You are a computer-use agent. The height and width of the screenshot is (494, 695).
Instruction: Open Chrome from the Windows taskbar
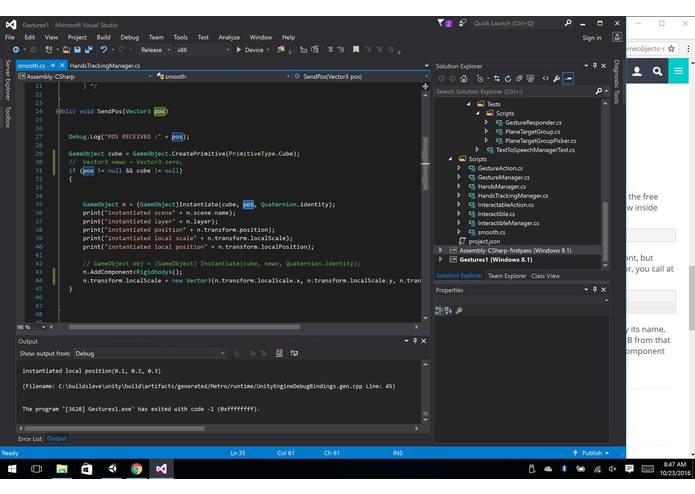coord(137,469)
